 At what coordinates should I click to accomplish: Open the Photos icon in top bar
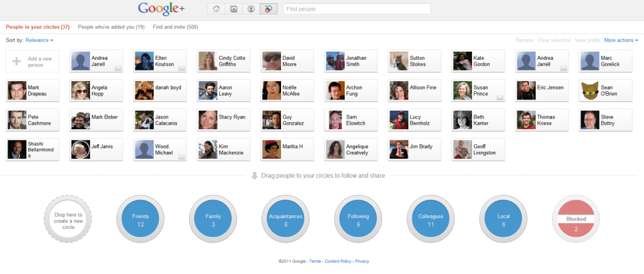pos(234,9)
